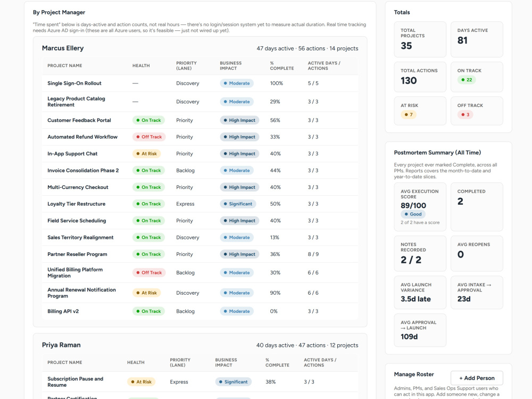Click High Impact badge for Partner Reseller Program
The image size is (532, 399).
coord(239,254)
